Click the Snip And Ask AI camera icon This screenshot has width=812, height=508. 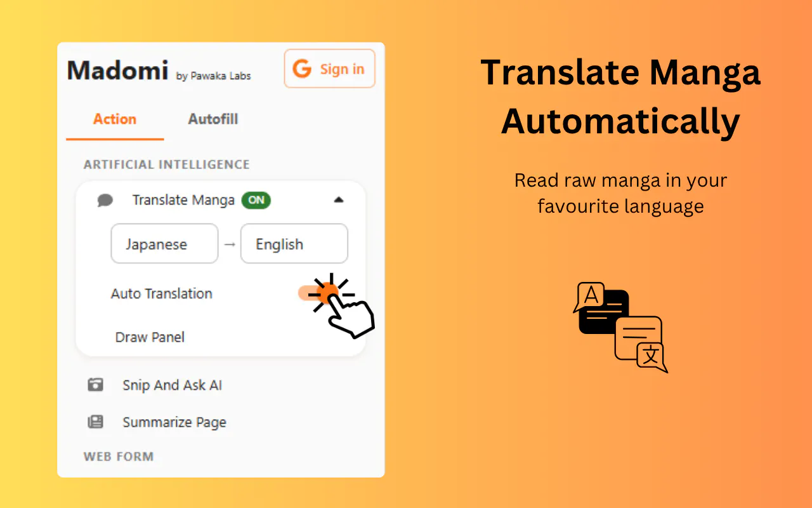[x=95, y=385]
